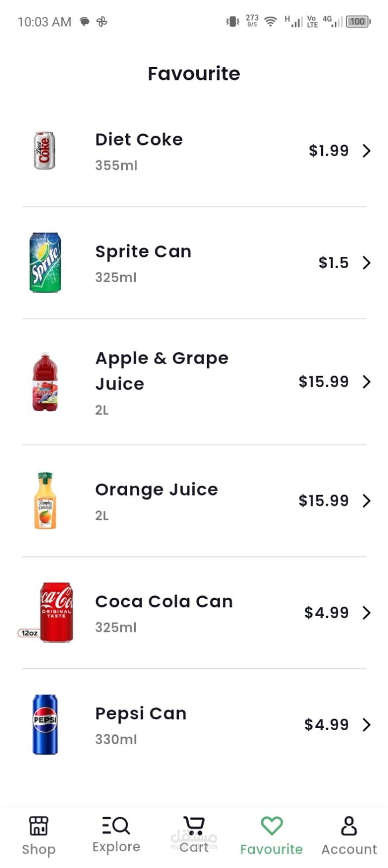
Task: Open the Sprite Can item title
Action: [x=143, y=251]
